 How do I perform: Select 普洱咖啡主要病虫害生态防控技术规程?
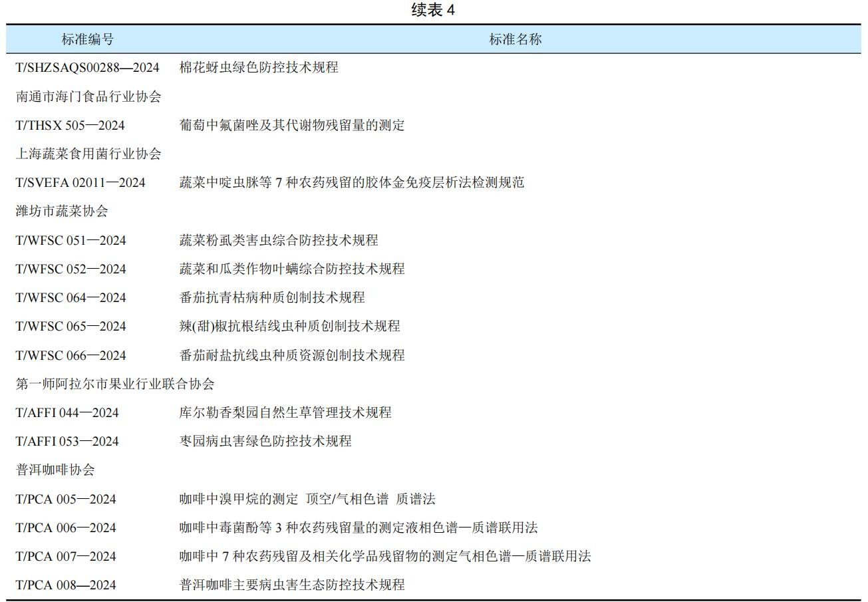pos(292,585)
